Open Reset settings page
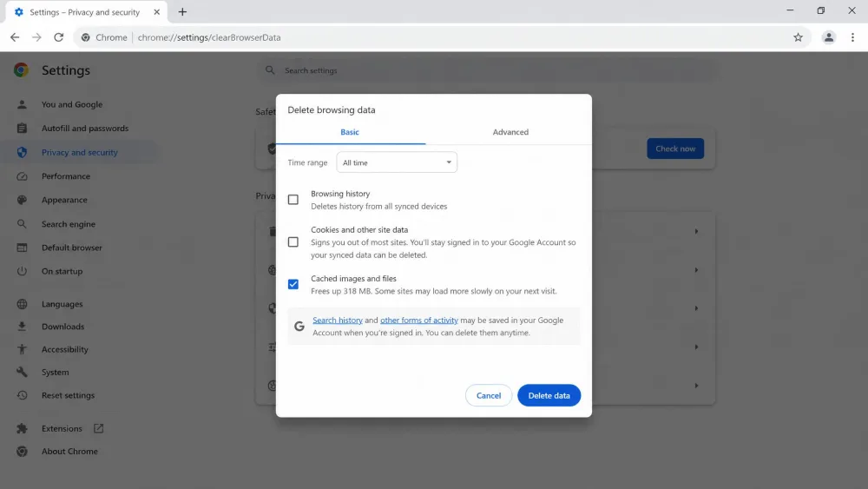The height and width of the screenshot is (489, 868). click(68, 395)
